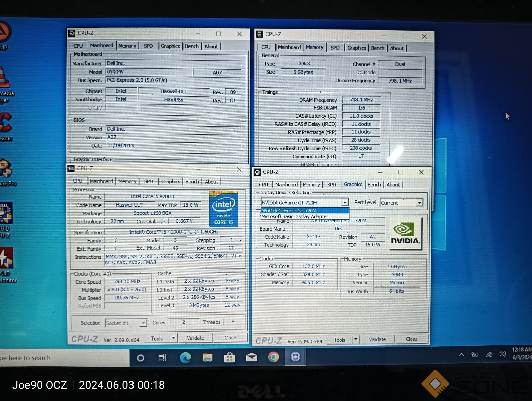
Task: Click CPU-Z title icon of CPU window
Action: click(71, 168)
